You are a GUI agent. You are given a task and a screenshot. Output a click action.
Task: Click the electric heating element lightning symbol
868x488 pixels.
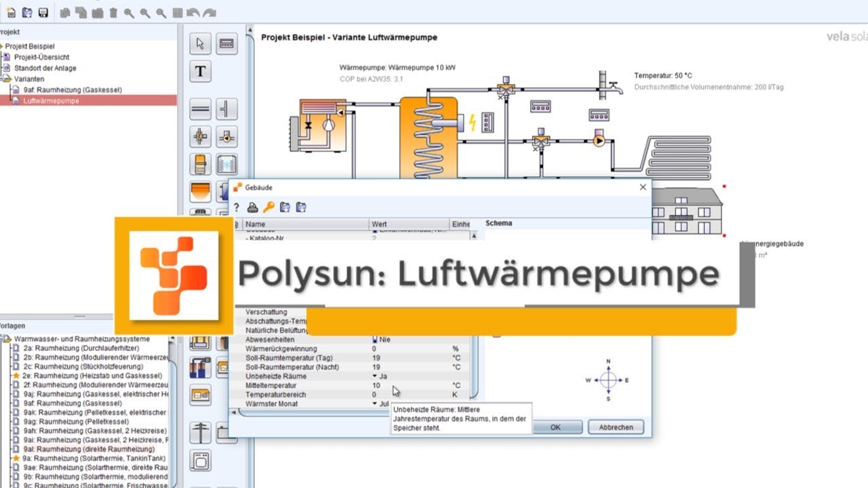[x=473, y=122]
